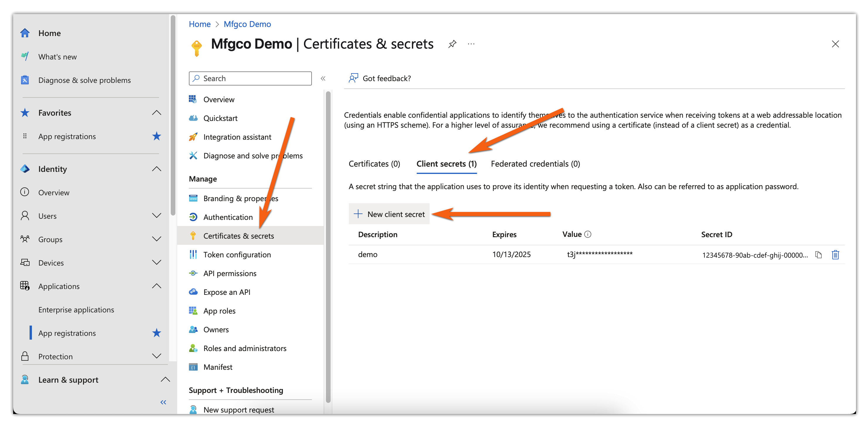Expand the Protection section
This screenshot has height=426, width=868.
(x=156, y=356)
